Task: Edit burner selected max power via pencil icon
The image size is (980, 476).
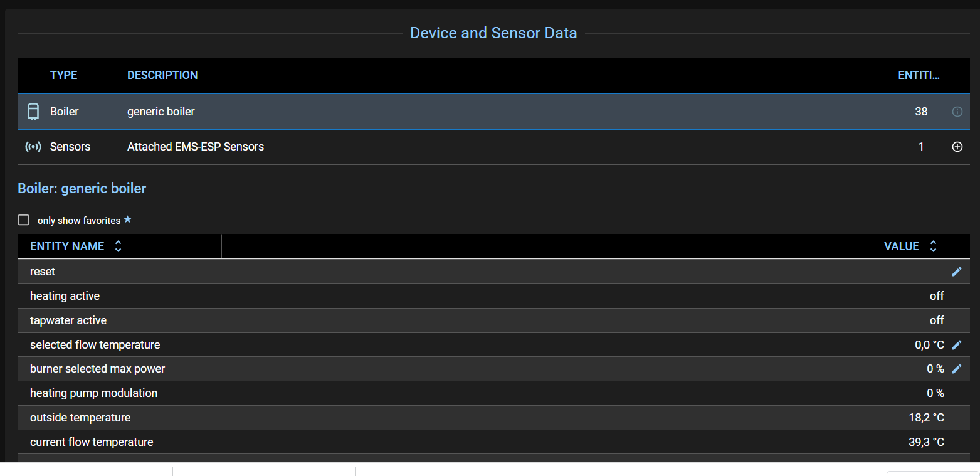Action: [957, 369]
